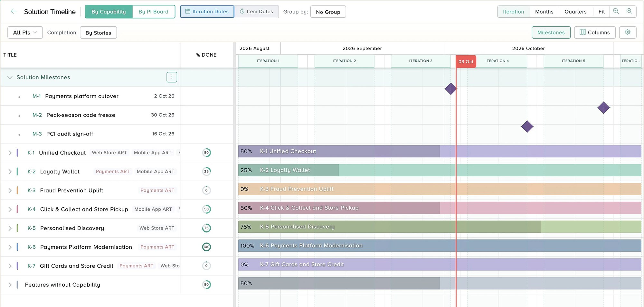Select Iteration Dates mode
The height and width of the screenshot is (307, 644).
[x=207, y=12]
